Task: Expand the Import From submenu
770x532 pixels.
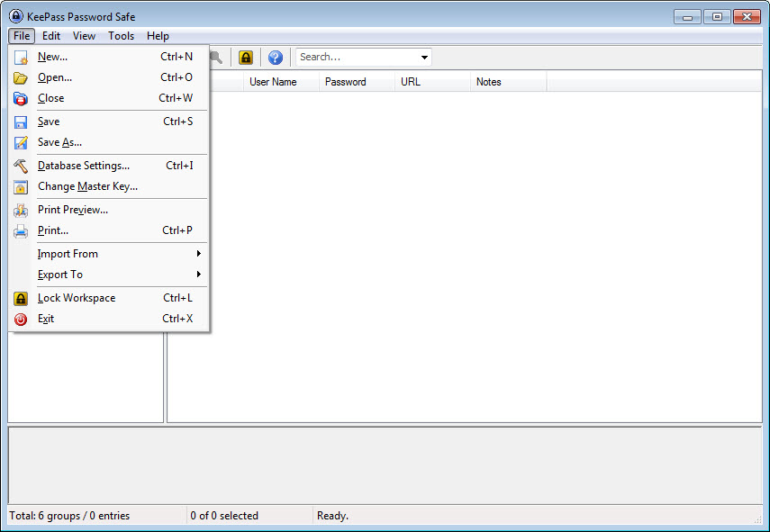Action: (109, 254)
